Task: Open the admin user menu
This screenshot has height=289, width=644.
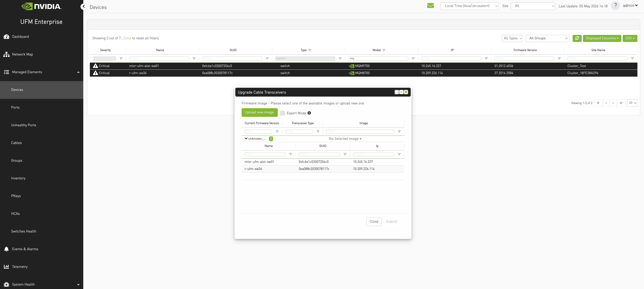Action: pos(630,6)
